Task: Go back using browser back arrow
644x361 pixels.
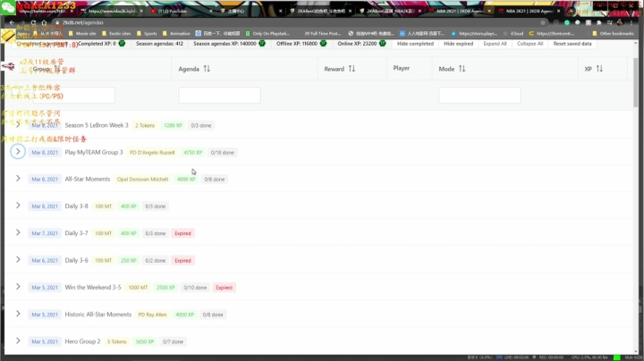Action: [x=12, y=22]
